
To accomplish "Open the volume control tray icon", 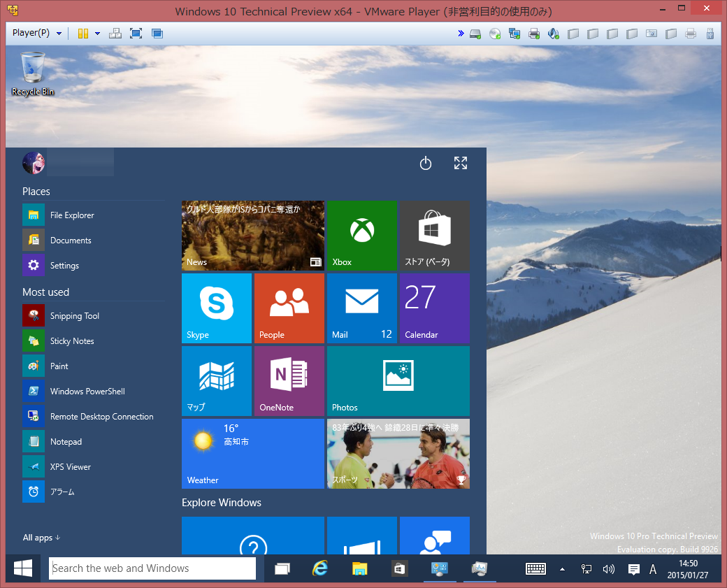I will pyautogui.click(x=608, y=569).
